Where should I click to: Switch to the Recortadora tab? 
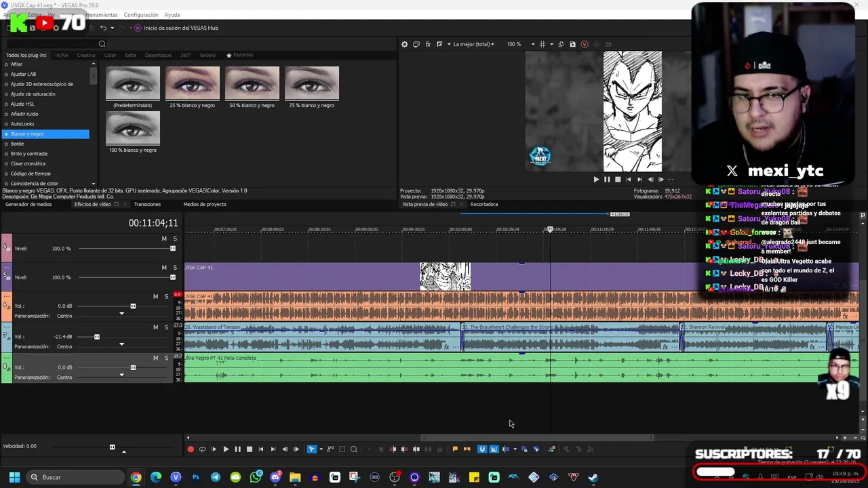coord(484,204)
